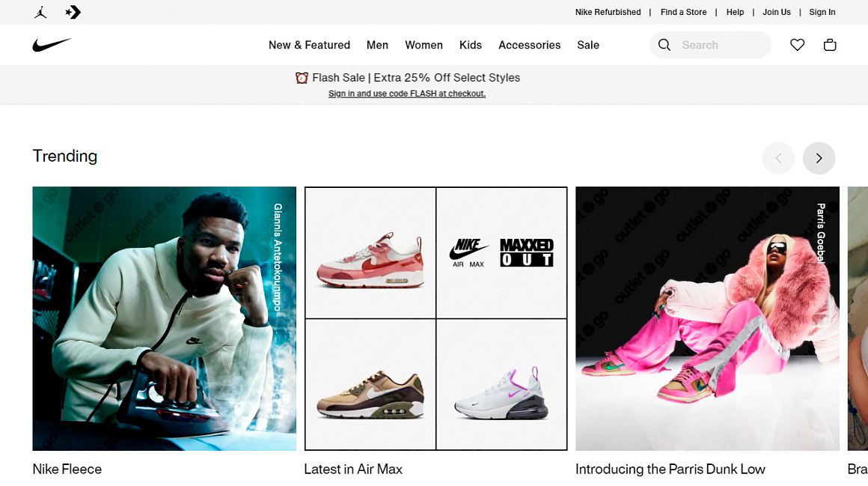The height and width of the screenshot is (486, 868).
Task: Open the Kids menu
Action: 471,45
